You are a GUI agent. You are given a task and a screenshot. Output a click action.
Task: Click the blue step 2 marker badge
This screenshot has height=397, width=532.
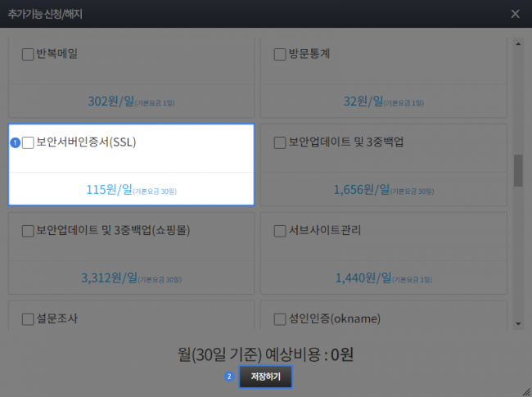(229, 377)
